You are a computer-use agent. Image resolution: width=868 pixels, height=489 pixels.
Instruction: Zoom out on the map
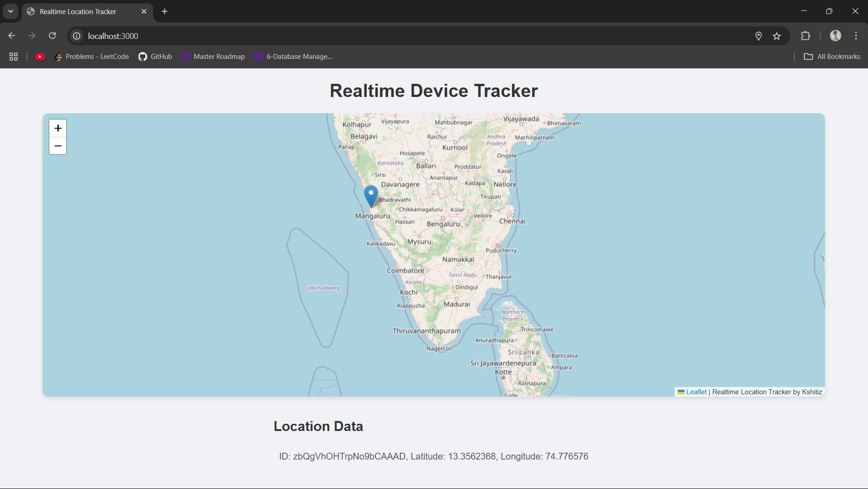pos(58,146)
